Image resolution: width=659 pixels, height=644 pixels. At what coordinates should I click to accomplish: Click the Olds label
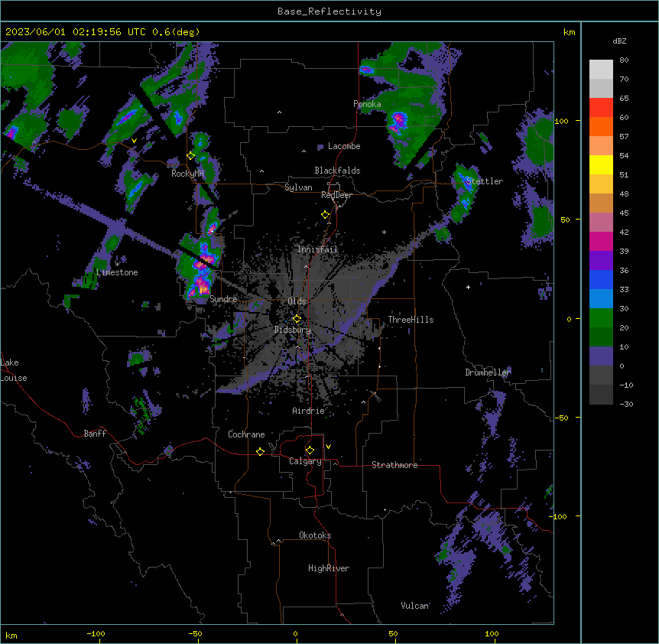[297, 301]
